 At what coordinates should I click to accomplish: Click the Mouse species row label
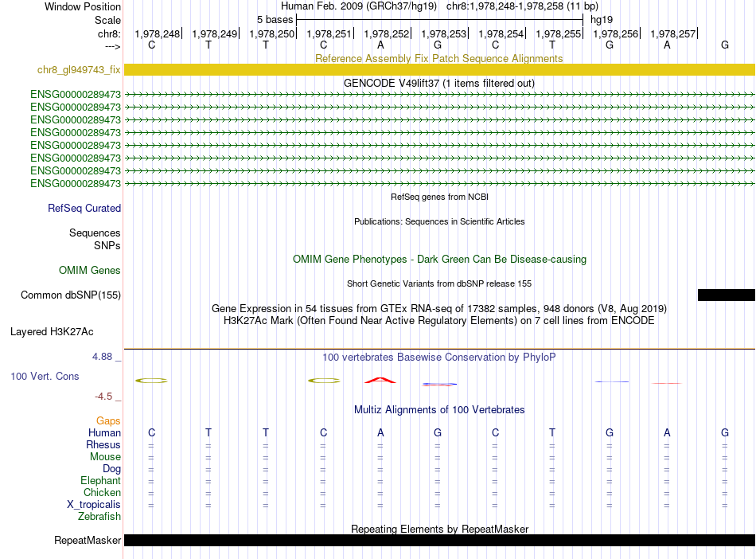(x=105, y=457)
